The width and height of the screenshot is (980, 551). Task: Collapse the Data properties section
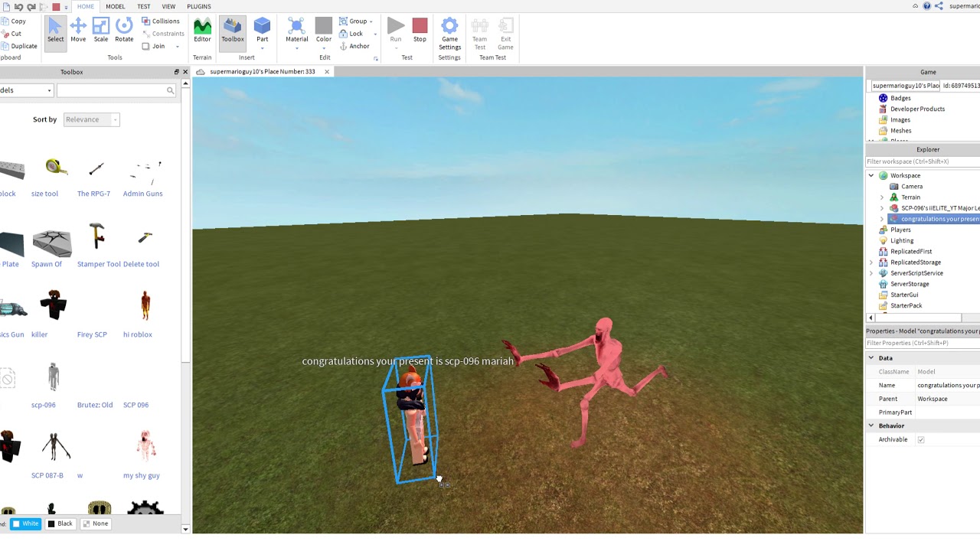tap(871, 358)
